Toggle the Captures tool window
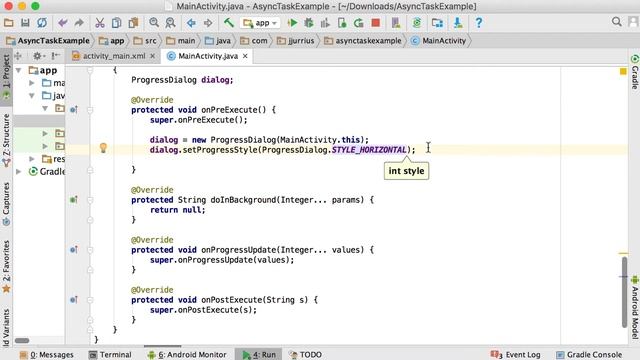640x360 pixels. pos(6,204)
